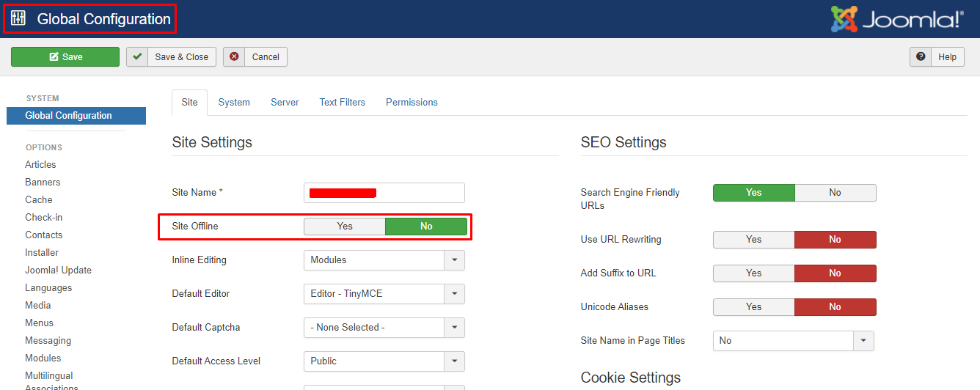Click the Joomla logo
The height and width of the screenshot is (390, 980).
tap(896, 20)
